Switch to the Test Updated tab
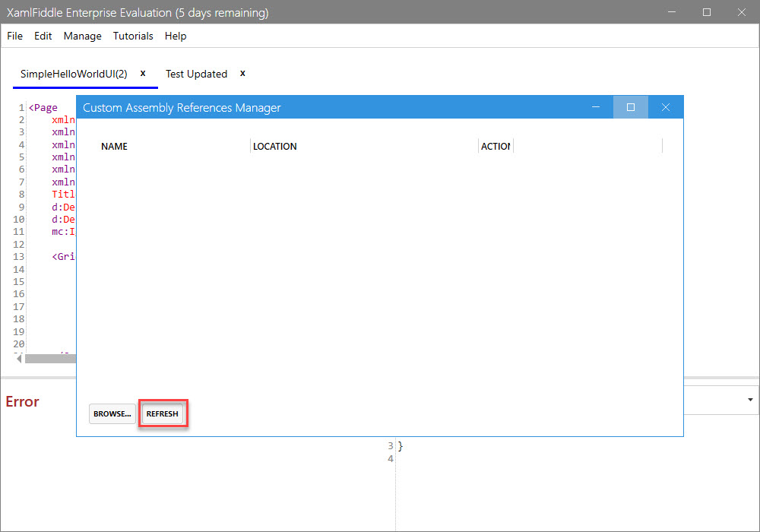760x532 pixels. point(196,74)
